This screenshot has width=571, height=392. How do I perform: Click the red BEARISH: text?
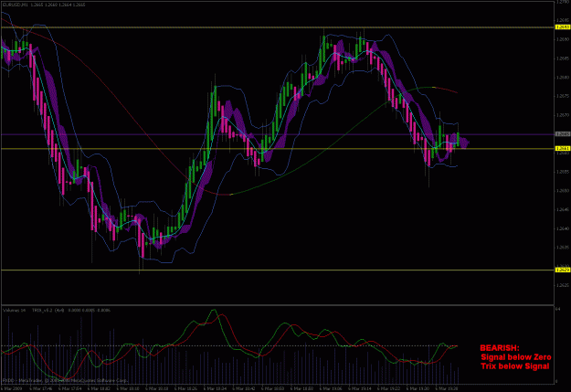500,348
